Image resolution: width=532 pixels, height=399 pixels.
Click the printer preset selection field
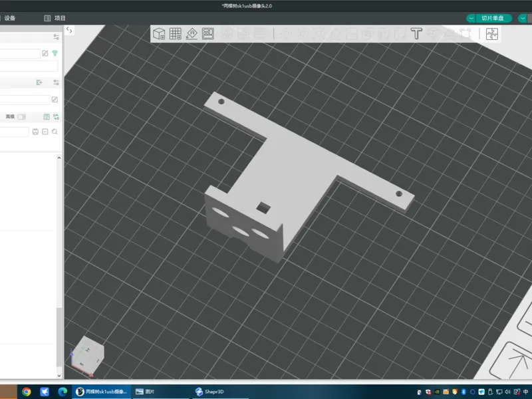pos(20,53)
